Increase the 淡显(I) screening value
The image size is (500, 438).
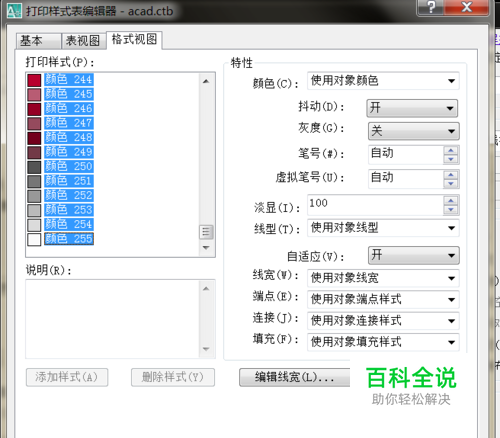click(451, 201)
